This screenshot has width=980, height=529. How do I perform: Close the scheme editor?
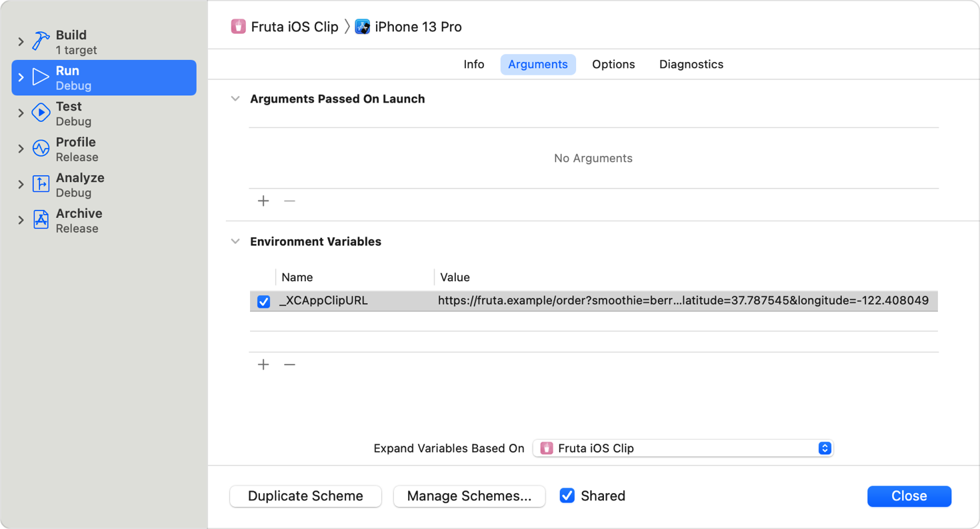pos(909,496)
